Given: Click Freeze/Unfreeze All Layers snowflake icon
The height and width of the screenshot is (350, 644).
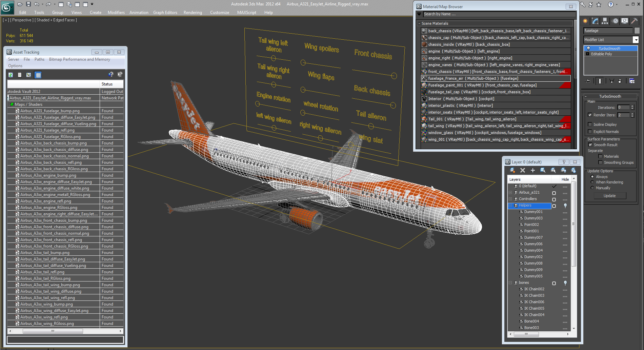Looking at the screenshot, I should click(573, 170).
